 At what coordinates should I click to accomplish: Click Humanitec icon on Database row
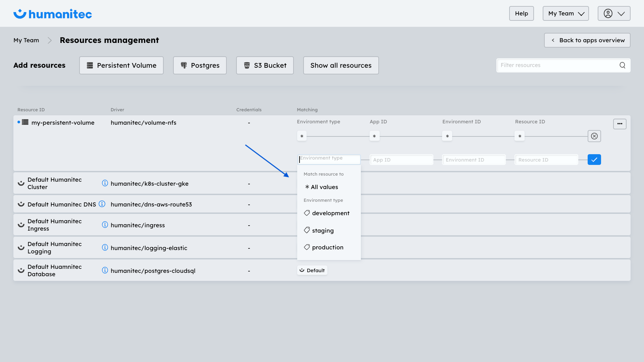[21, 270]
